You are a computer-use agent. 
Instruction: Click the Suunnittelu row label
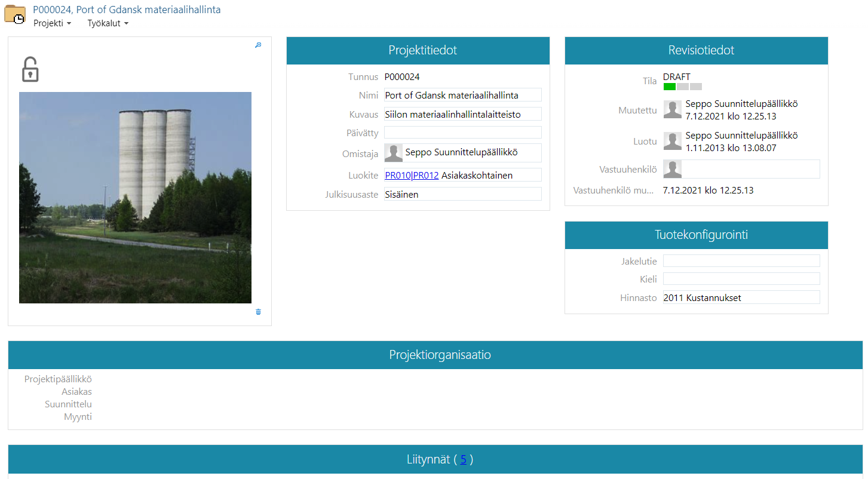pyautogui.click(x=68, y=404)
